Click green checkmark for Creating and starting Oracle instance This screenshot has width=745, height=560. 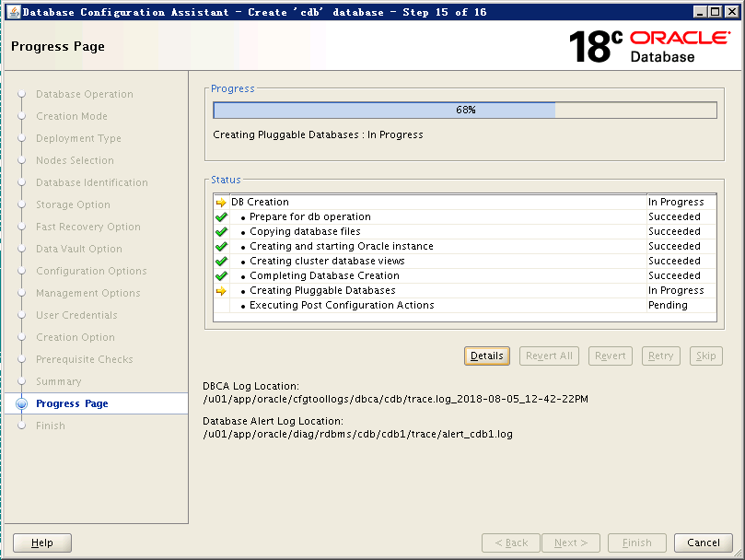221,247
